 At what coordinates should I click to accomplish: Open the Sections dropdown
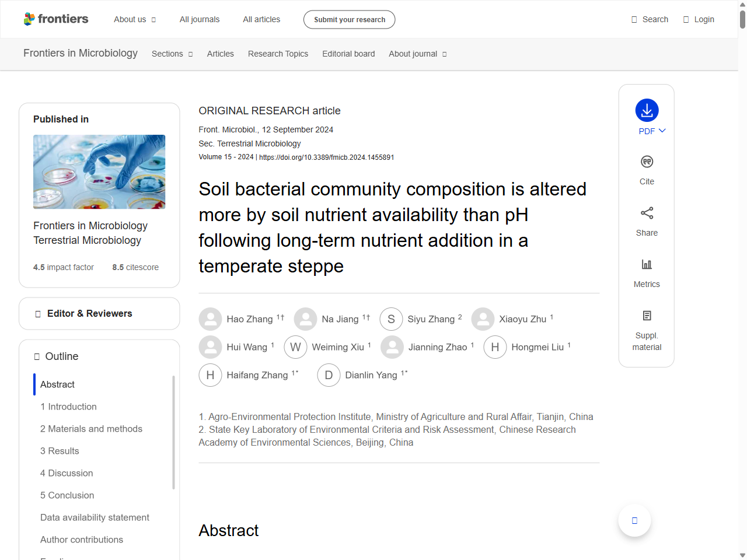(x=172, y=54)
